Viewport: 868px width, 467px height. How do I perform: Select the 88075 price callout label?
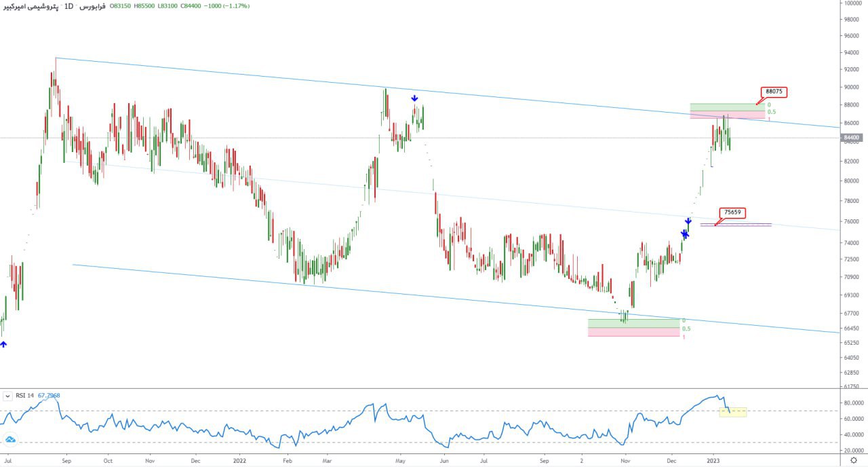[774, 92]
